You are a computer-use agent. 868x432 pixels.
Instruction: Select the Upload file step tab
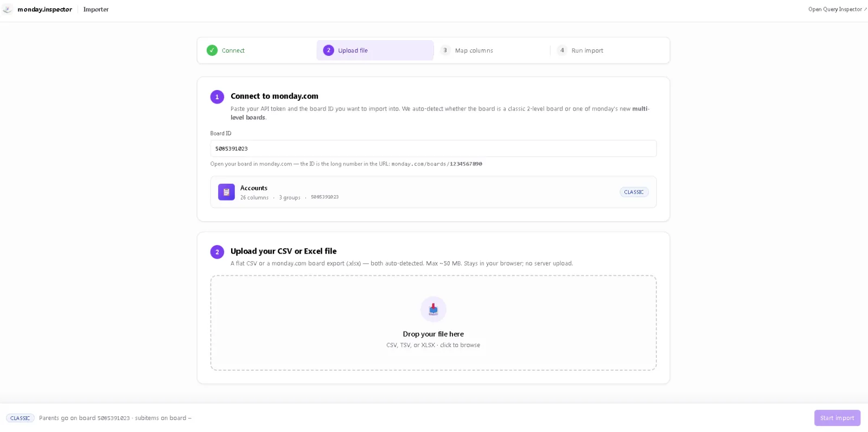[x=375, y=50]
